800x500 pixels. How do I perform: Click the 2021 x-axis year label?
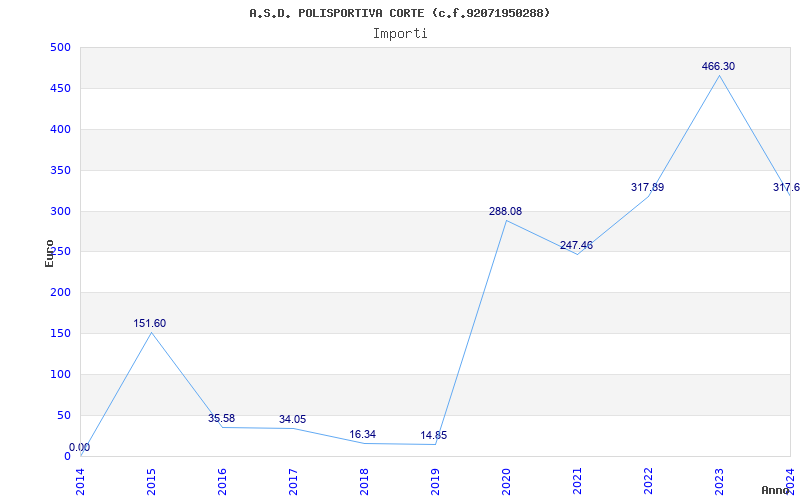click(577, 481)
